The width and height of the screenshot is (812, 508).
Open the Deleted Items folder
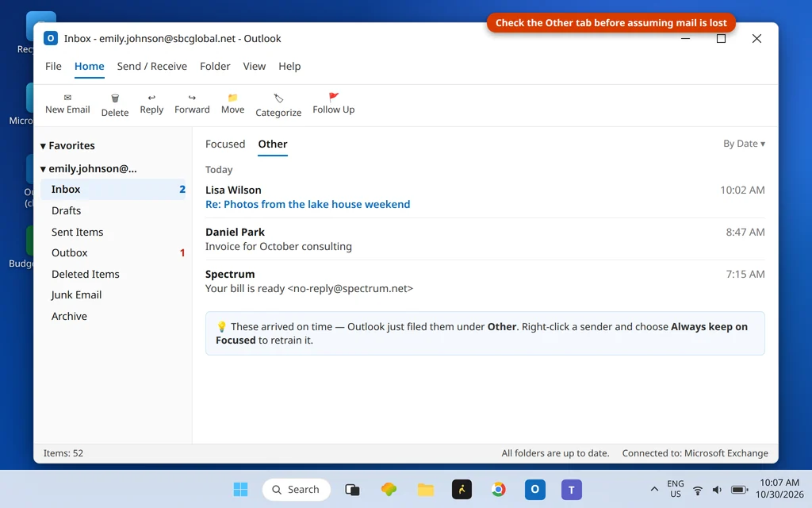113,274
